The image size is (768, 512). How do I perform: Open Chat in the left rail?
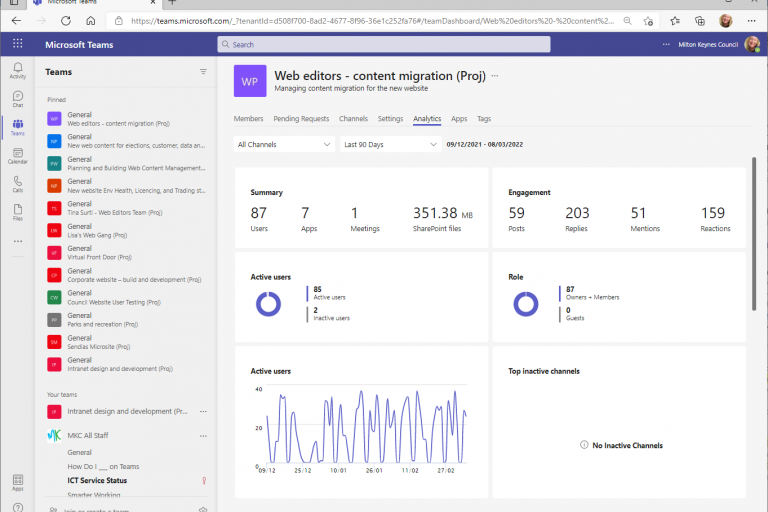click(x=18, y=99)
